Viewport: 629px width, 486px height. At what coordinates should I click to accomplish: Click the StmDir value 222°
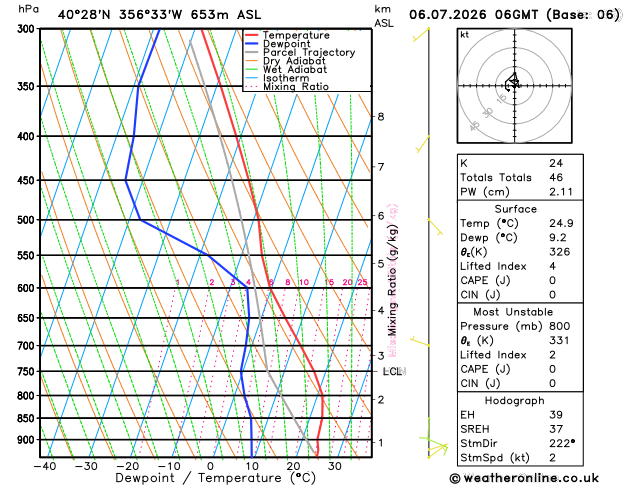562,443
